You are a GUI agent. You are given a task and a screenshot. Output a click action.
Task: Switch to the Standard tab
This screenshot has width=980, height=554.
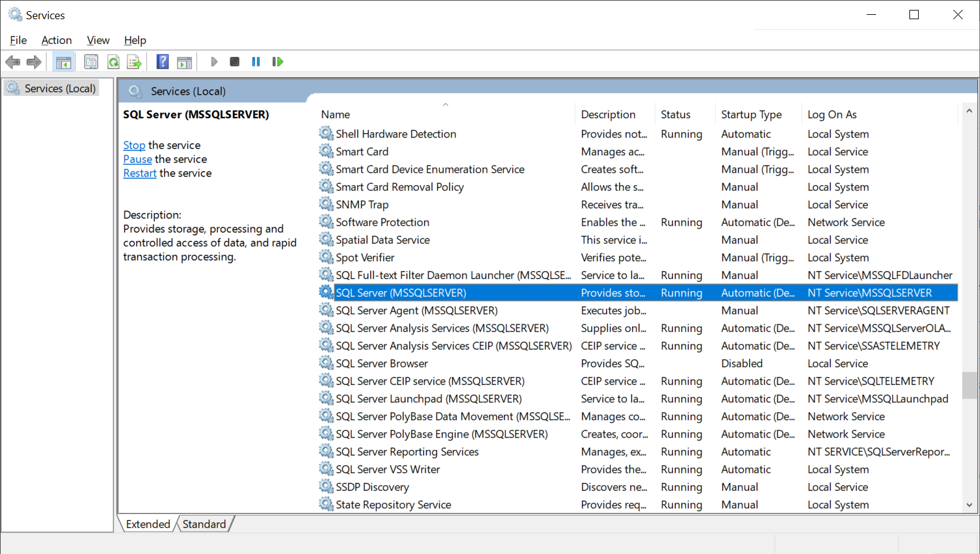(x=204, y=524)
